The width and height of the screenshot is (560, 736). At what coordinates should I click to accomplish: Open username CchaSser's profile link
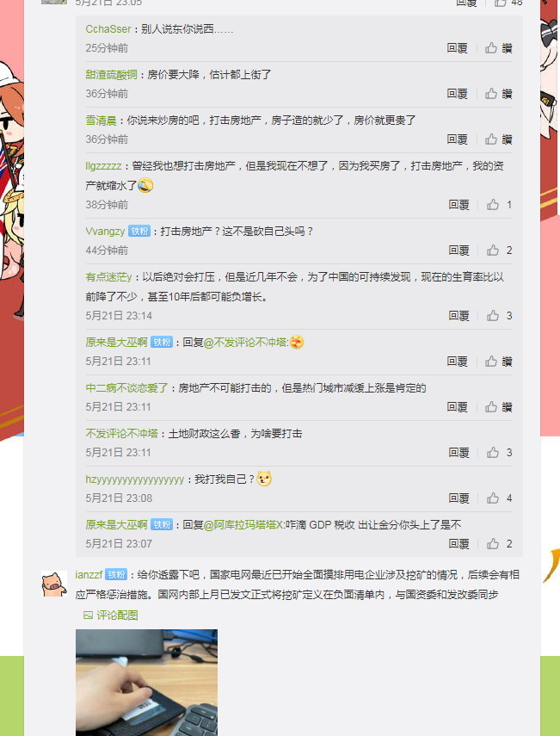point(108,29)
